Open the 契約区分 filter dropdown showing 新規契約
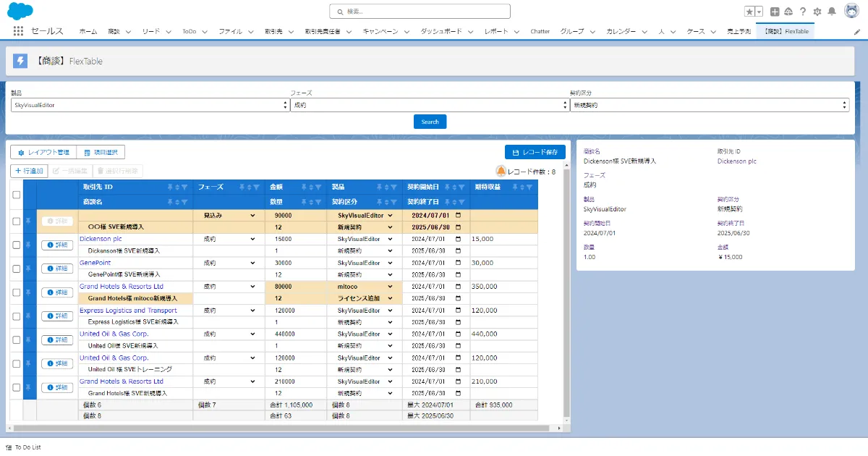 tap(710, 105)
